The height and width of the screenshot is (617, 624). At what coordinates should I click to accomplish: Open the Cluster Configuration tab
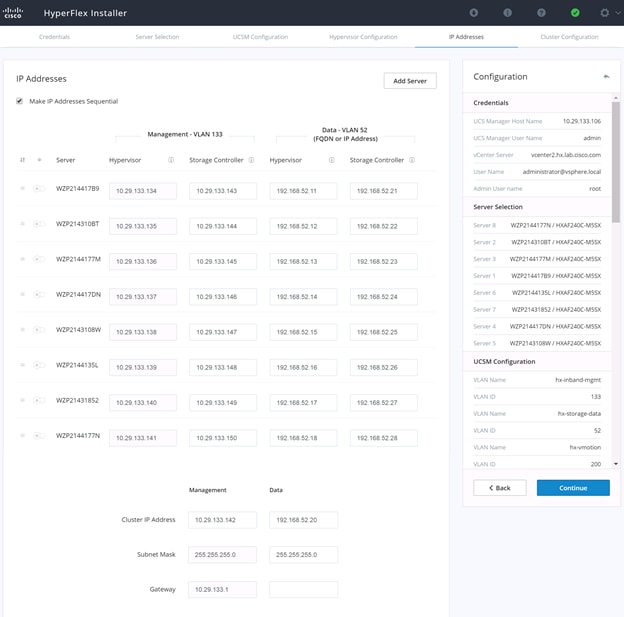point(569,37)
